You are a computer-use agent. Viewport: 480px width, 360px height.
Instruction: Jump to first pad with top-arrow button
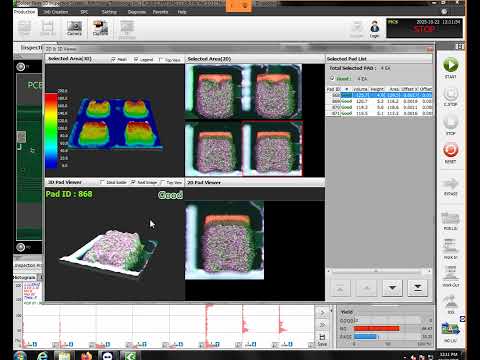click(341, 288)
